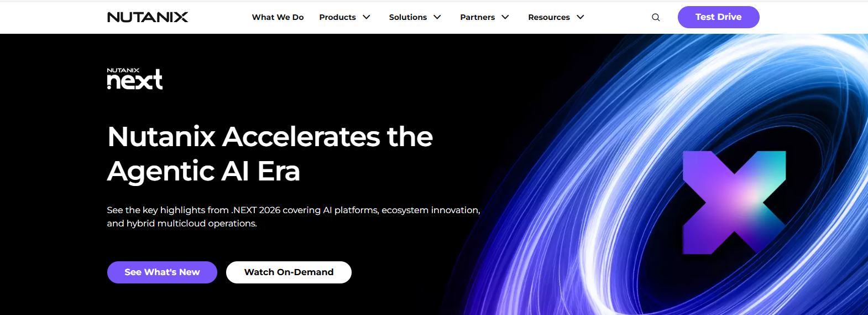Open the What We Do menu
868x315 pixels.
pyautogui.click(x=278, y=17)
